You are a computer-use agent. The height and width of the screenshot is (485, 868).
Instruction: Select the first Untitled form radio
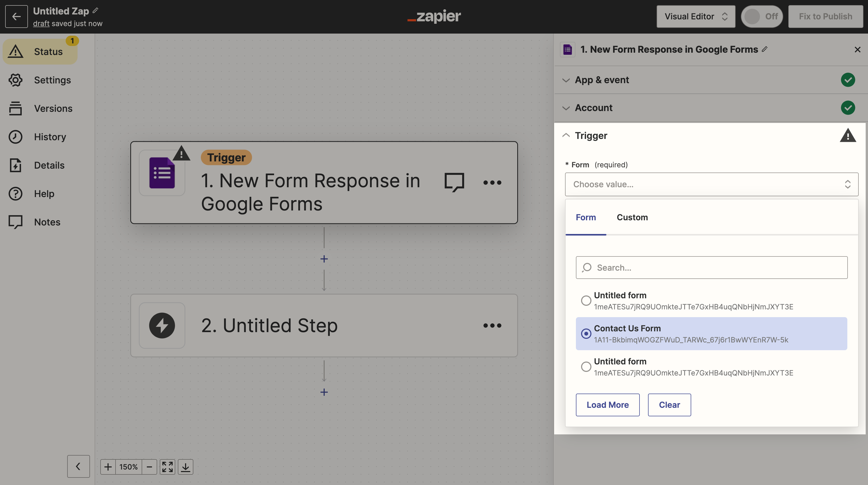point(586,301)
